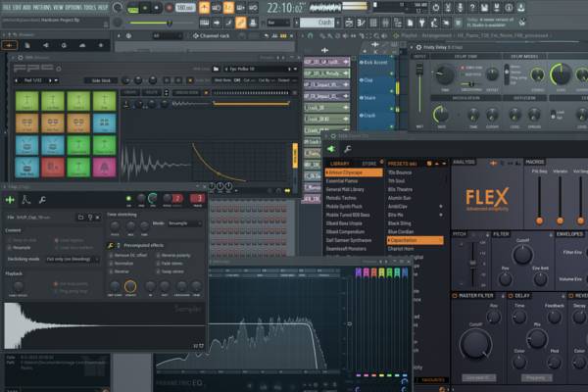This screenshot has height=392, width=588.
Task: Select the browser files tab icon
Action: pyautogui.click(x=27, y=45)
